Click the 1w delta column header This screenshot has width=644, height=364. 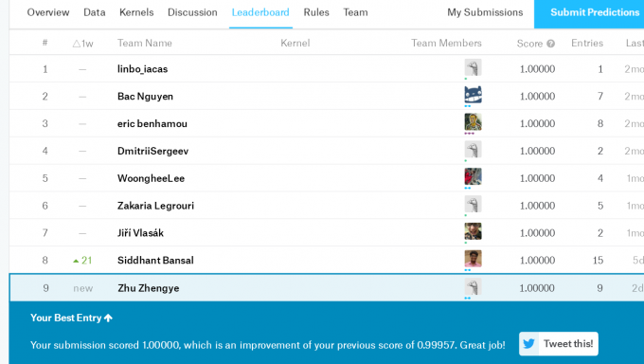coord(82,44)
